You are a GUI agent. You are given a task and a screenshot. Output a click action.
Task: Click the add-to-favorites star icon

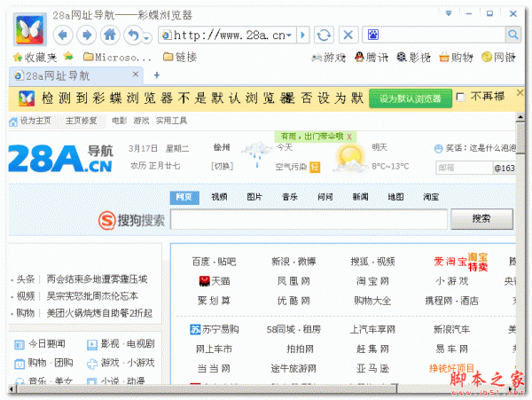click(68, 56)
